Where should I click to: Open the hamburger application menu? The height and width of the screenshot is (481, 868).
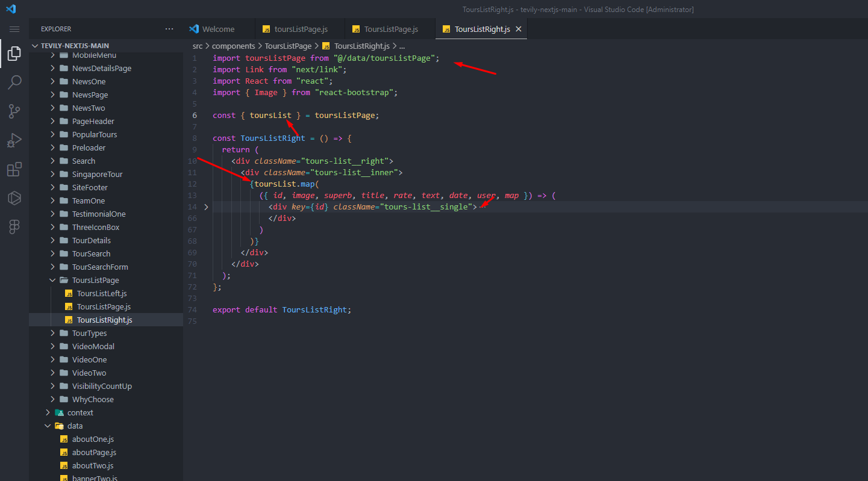click(x=14, y=29)
